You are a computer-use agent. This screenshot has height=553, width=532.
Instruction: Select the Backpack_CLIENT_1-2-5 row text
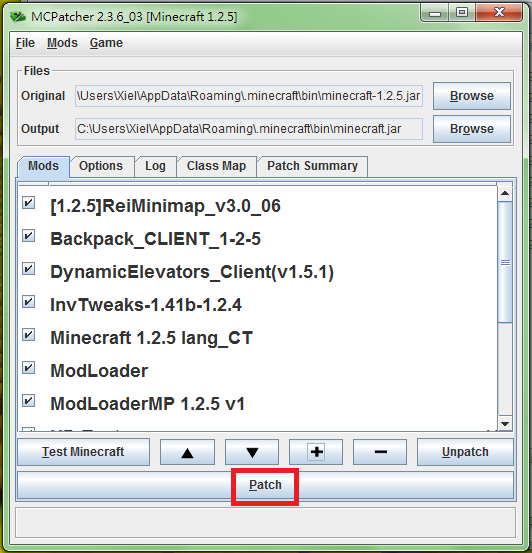pos(156,239)
